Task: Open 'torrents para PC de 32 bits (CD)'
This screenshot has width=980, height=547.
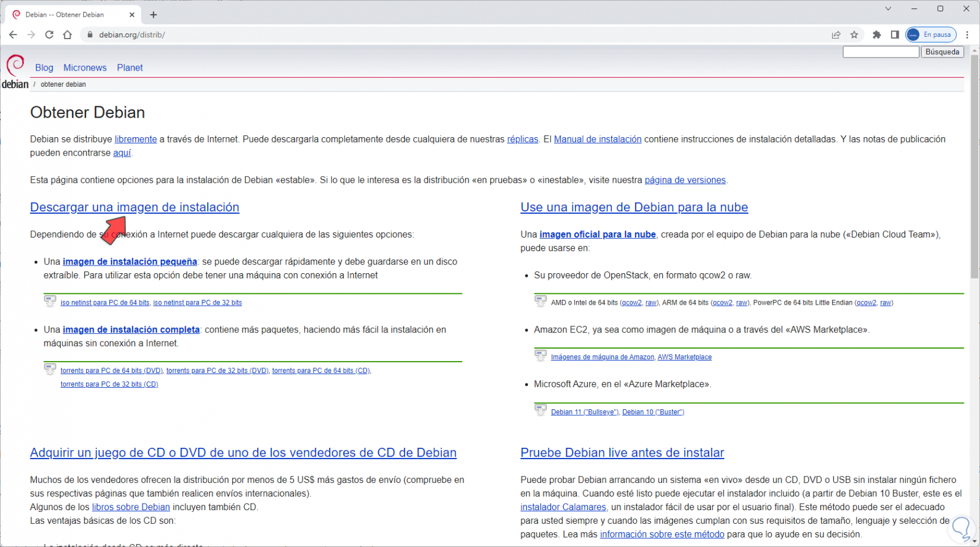Action: (x=109, y=384)
